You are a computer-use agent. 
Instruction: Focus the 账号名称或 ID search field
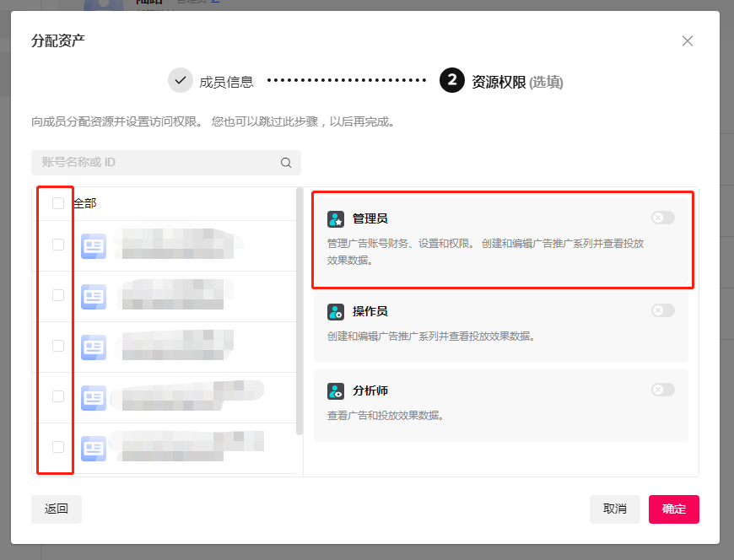[x=166, y=162]
